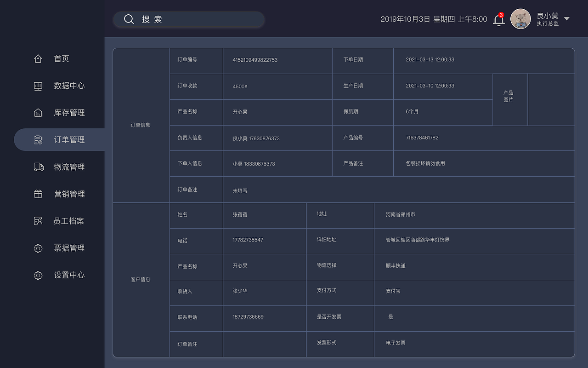This screenshot has height=368, width=588.
Task: Click the 营销管理 gift icon
Action: pyautogui.click(x=38, y=194)
